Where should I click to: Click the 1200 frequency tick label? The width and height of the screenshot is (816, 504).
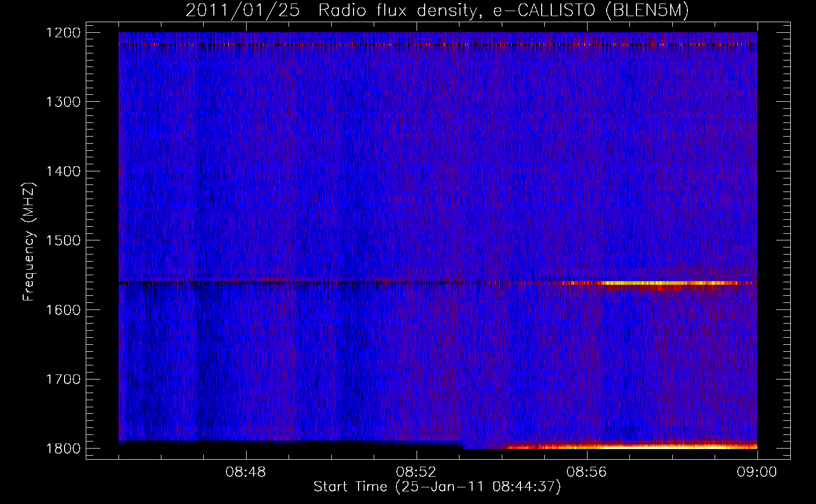64,33
